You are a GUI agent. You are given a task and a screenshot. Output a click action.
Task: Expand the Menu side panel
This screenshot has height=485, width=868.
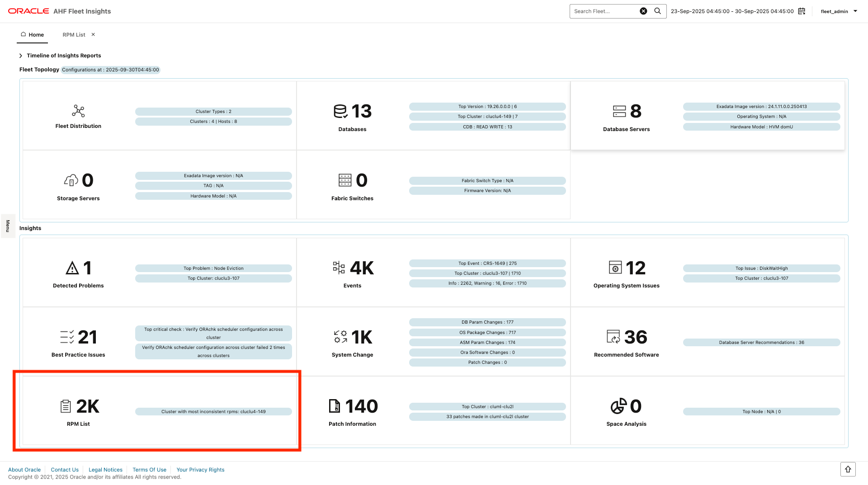(8, 226)
